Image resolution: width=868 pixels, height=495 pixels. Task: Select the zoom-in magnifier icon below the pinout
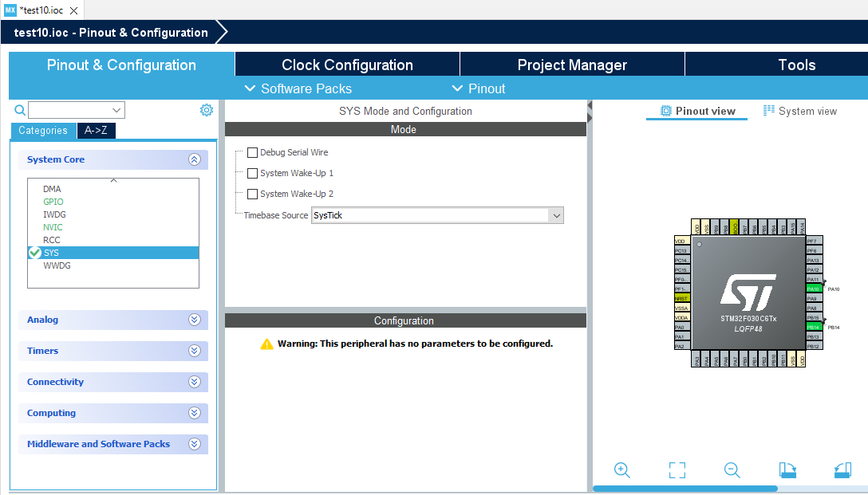pyautogui.click(x=622, y=470)
